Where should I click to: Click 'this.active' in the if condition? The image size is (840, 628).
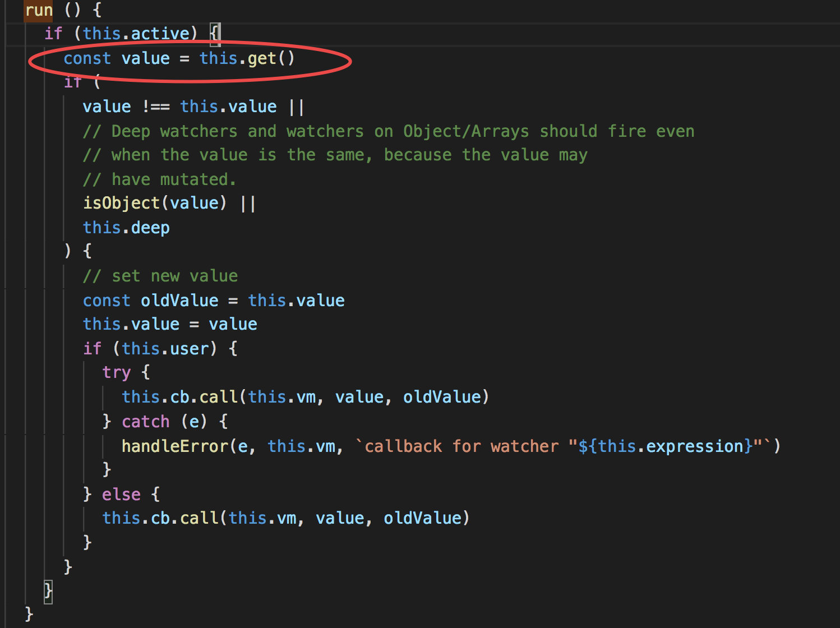(x=136, y=34)
